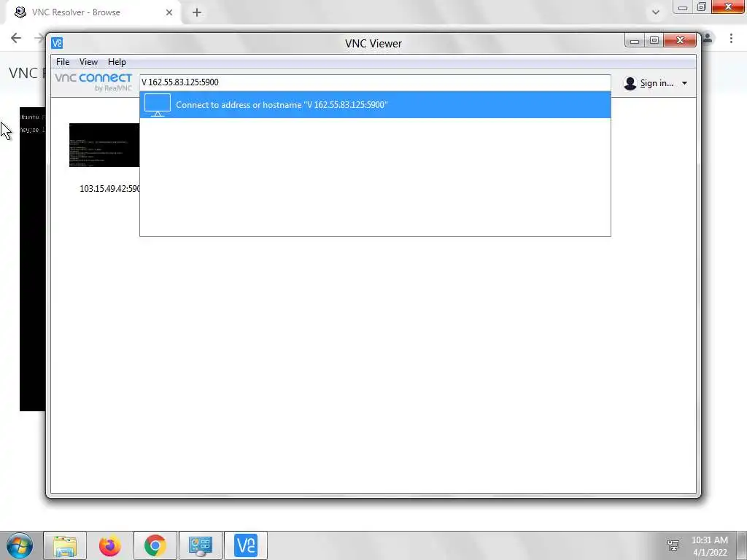
Task: Open the File menu in VNC Viewer
Action: point(63,62)
